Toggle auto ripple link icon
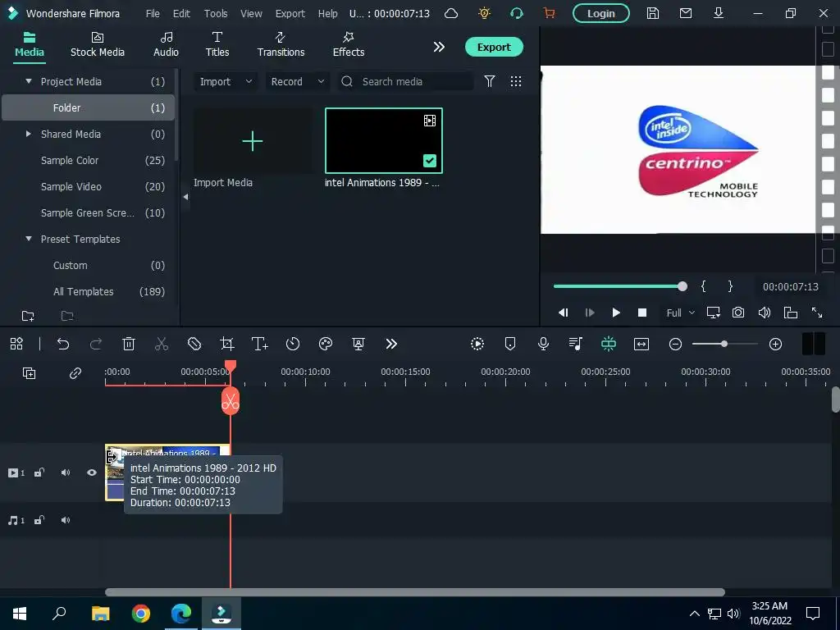 [x=75, y=373]
